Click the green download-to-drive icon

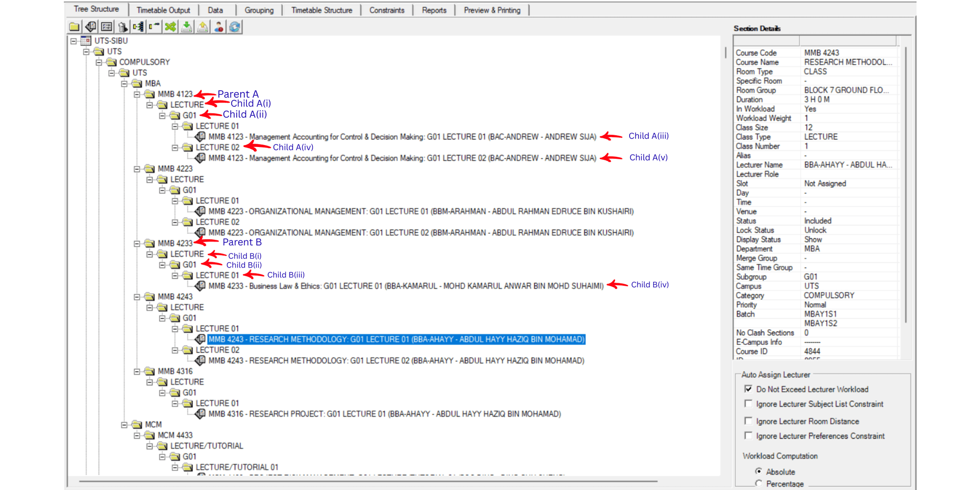coord(186,26)
